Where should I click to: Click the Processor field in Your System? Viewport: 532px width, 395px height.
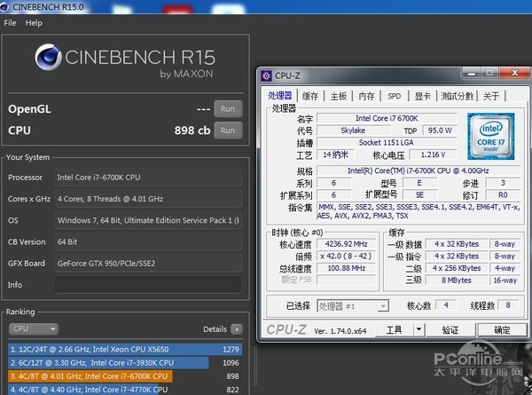tap(148, 178)
